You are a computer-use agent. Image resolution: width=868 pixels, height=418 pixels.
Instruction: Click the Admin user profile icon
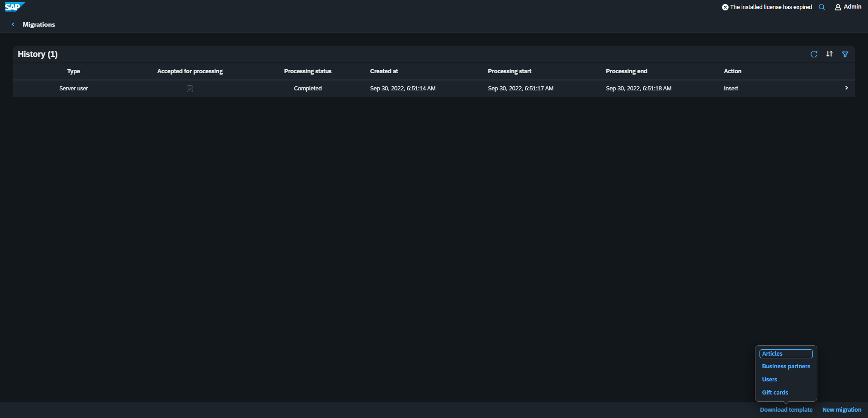pyautogui.click(x=838, y=7)
